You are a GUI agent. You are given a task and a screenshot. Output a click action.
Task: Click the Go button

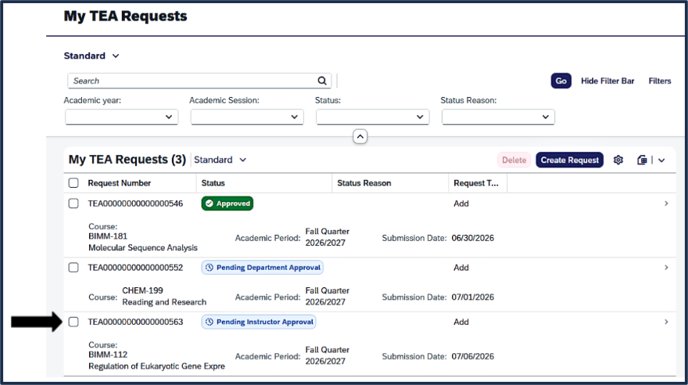click(x=561, y=81)
